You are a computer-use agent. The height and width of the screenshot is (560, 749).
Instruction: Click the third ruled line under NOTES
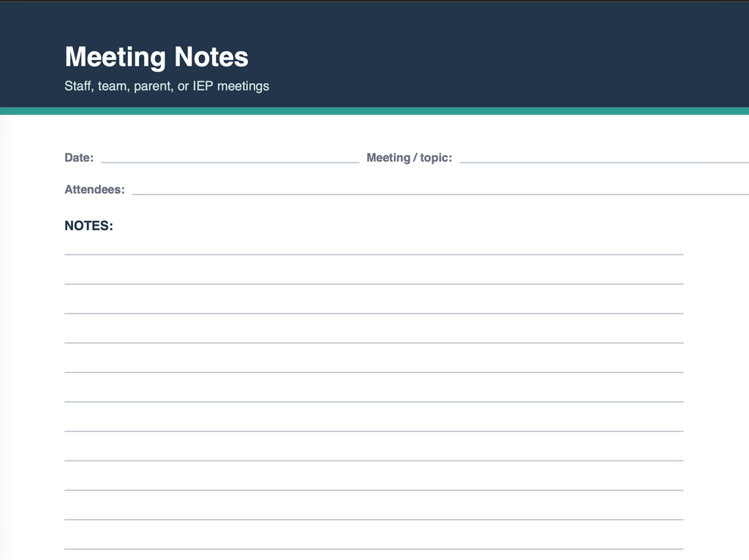coord(374,314)
